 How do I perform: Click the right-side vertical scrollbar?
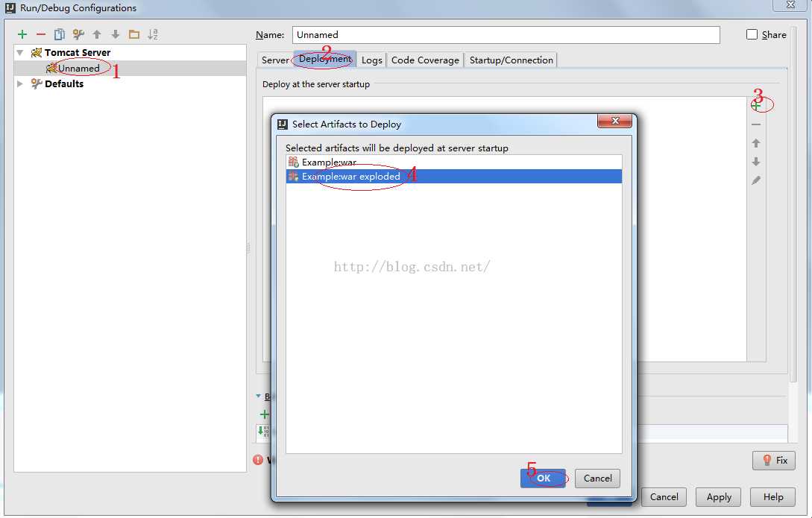tap(793, 204)
